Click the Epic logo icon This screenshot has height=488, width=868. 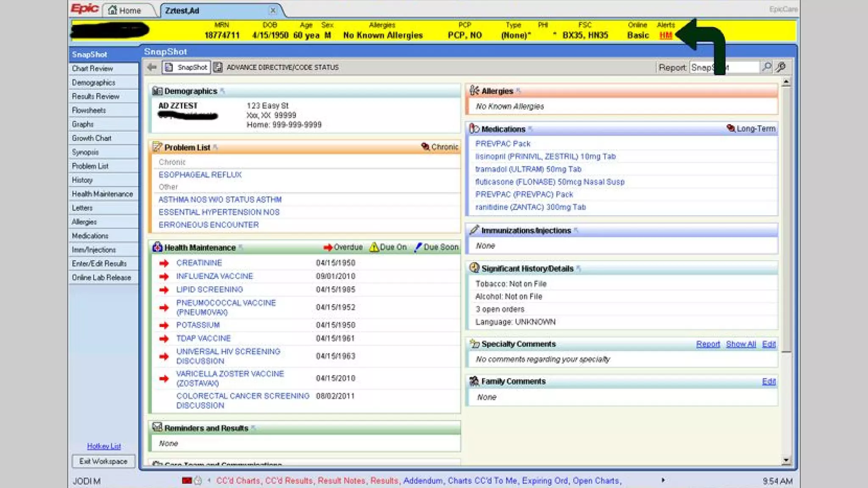click(x=85, y=8)
